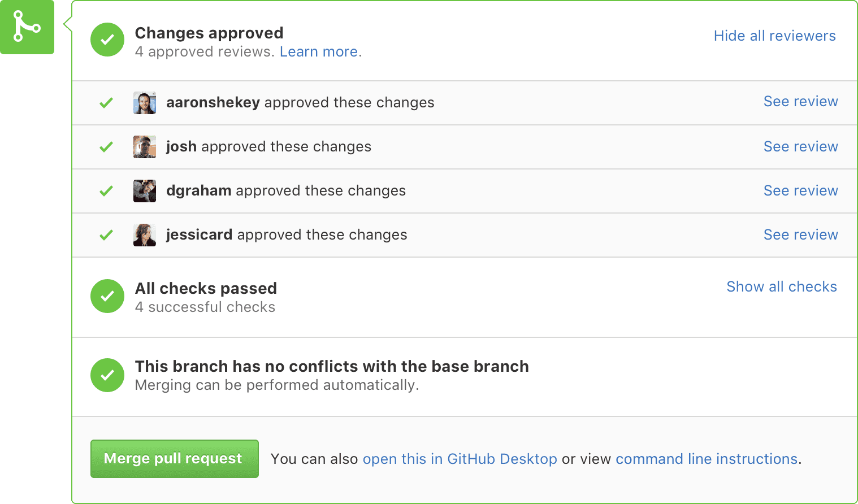Screen dimensions: 858x504
Task: Open josh's profile avatar
Action: [x=144, y=147]
